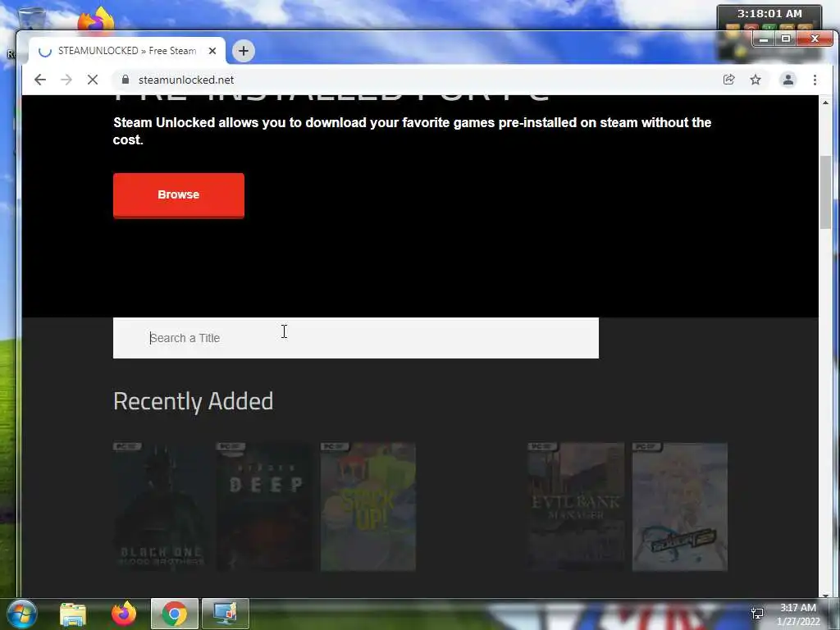Click the steamunlocked.net address bar
840x630 pixels.
coord(418,80)
